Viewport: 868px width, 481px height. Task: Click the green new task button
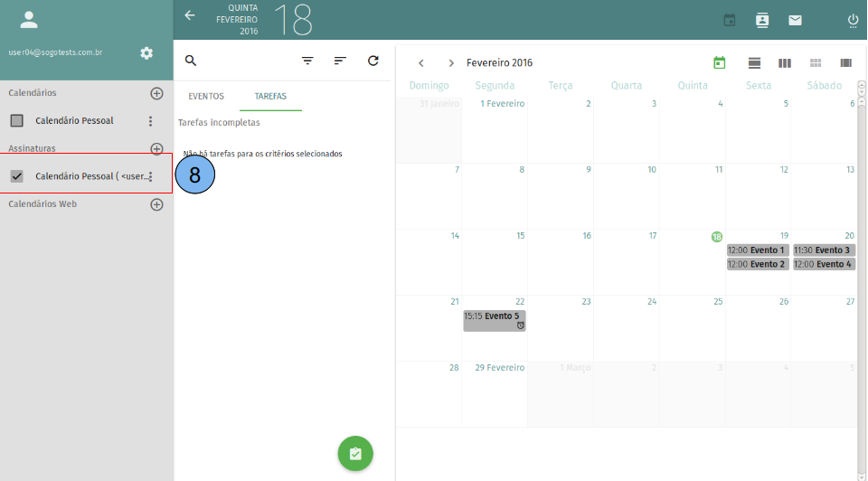pyautogui.click(x=355, y=453)
